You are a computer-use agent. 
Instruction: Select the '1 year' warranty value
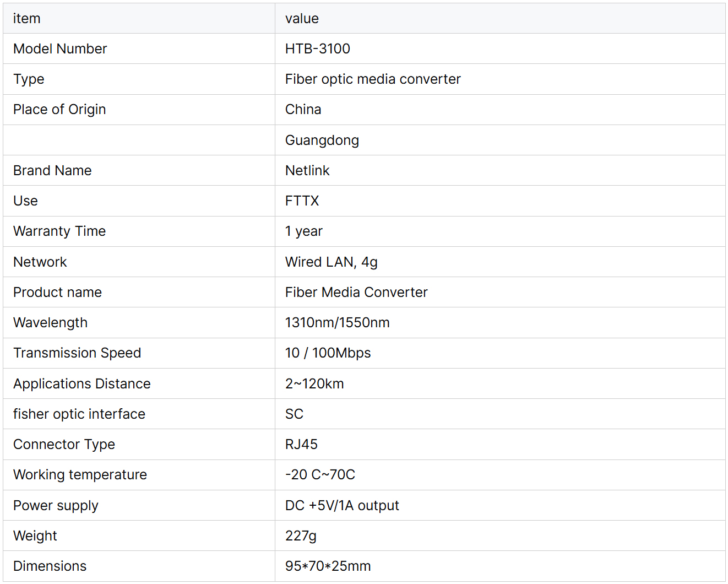pyautogui.click(x=303, y=231)
